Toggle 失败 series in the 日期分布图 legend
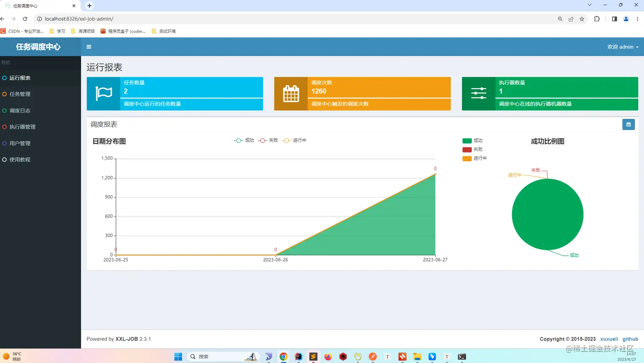The width and height of the screenshot is (644, 363). click(268, 140)
